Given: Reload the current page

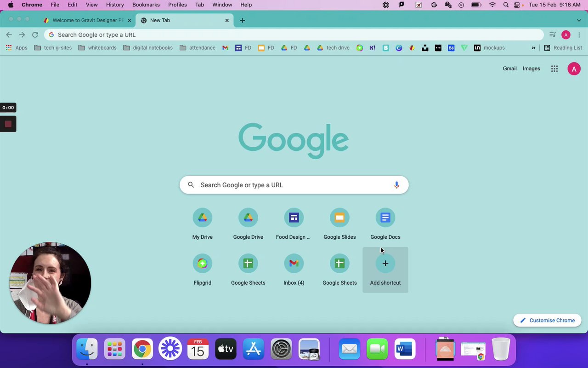Looking at the screenshot, I should coord(35,35).
